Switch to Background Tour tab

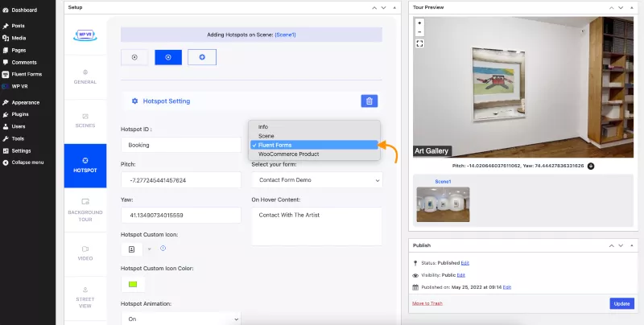click(x=85, y=210)
